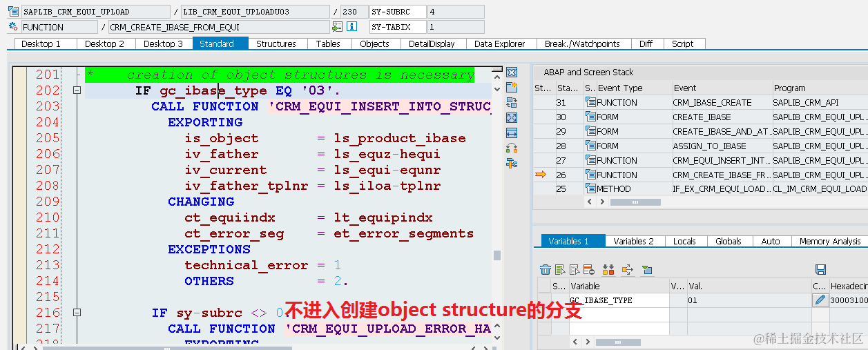Open the Memory Analysis tab
Image resolution: width=868 pixels, height=350 pixels.
tap(830, 241)
